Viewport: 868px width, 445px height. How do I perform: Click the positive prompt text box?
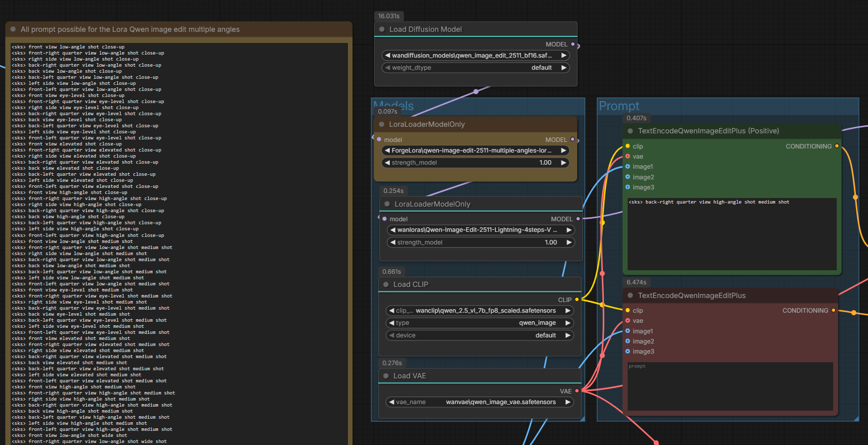(732, 233)
